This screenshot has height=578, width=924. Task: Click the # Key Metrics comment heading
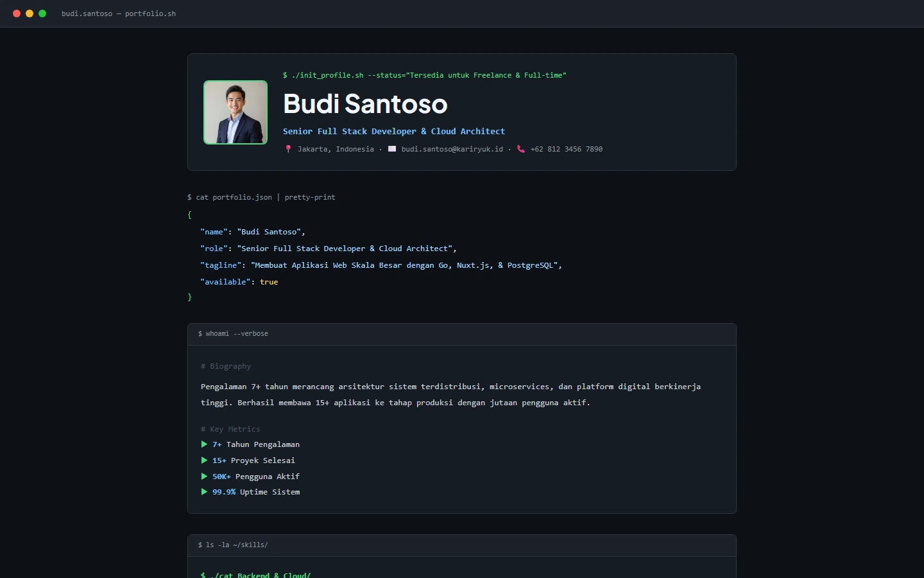coord(230,429)
